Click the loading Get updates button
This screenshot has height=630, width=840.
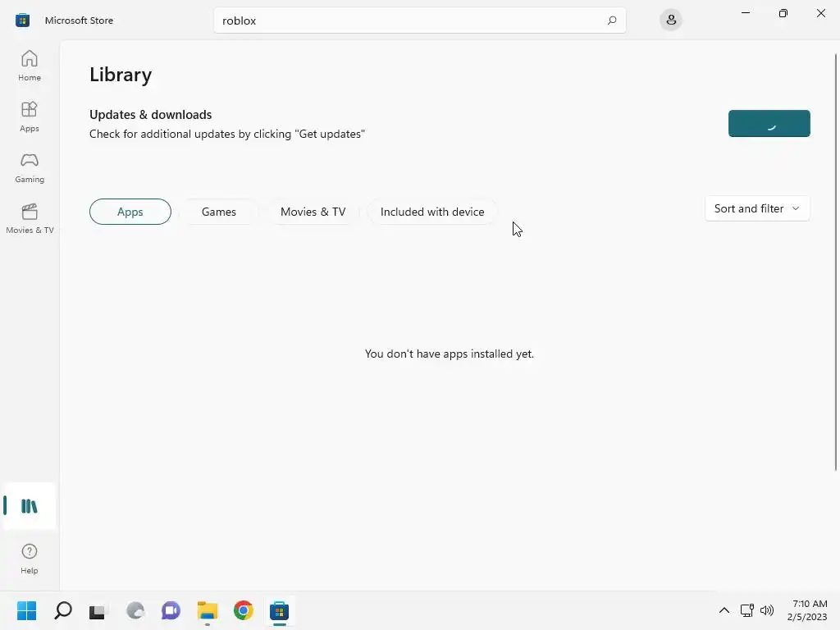pos(769,123)
